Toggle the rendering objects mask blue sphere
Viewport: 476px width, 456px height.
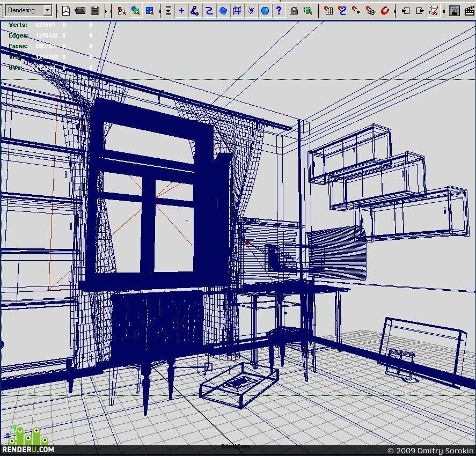[265, 11]
